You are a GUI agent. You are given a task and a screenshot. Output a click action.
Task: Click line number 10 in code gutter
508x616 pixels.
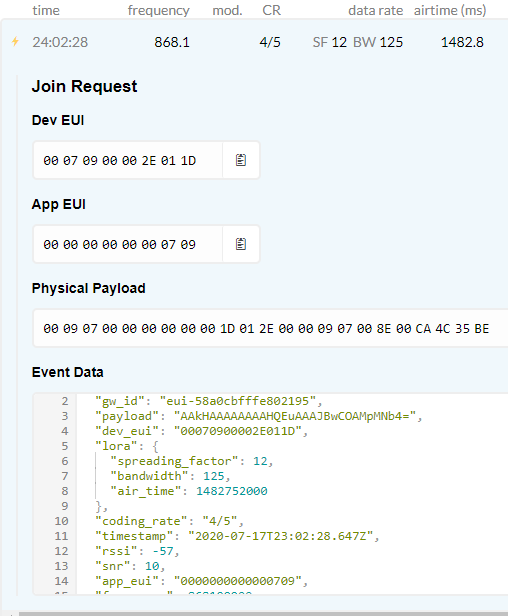(x=61, y=521)
